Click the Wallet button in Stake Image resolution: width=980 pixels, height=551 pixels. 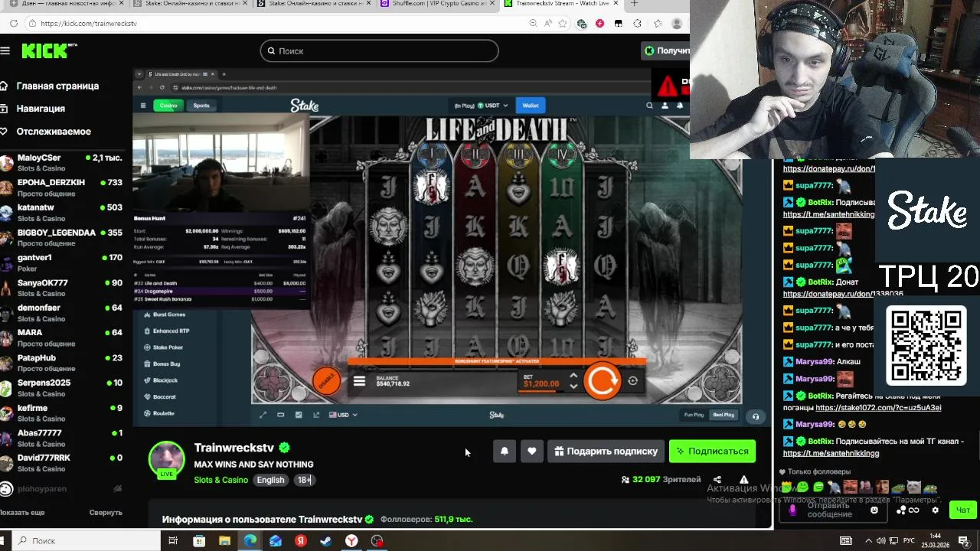(x=531, y=106)
